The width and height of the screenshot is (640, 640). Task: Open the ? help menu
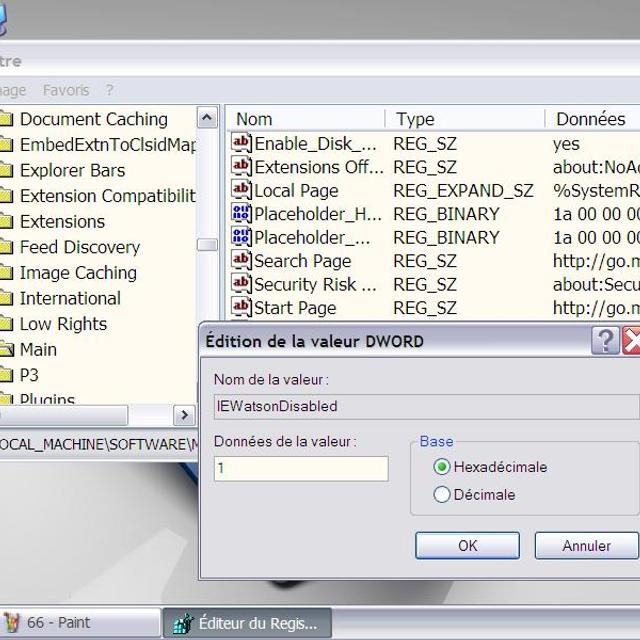[x=110, y=90]
